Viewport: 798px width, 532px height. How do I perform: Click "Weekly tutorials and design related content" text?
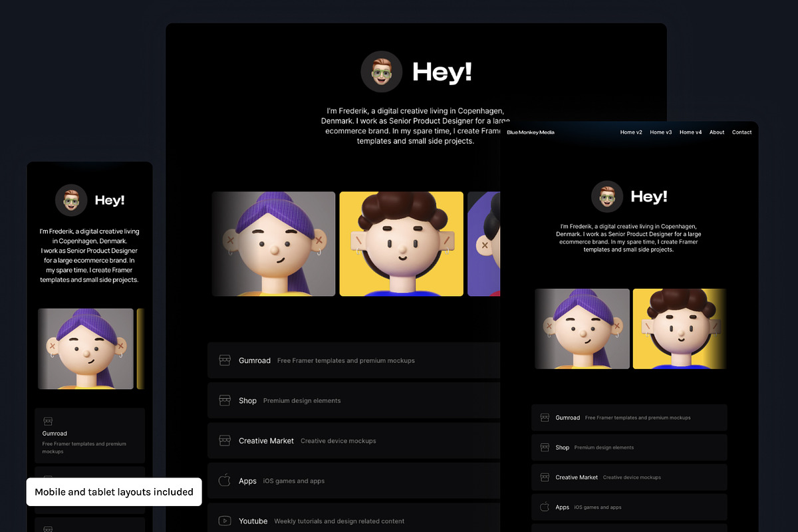point(339,521)
